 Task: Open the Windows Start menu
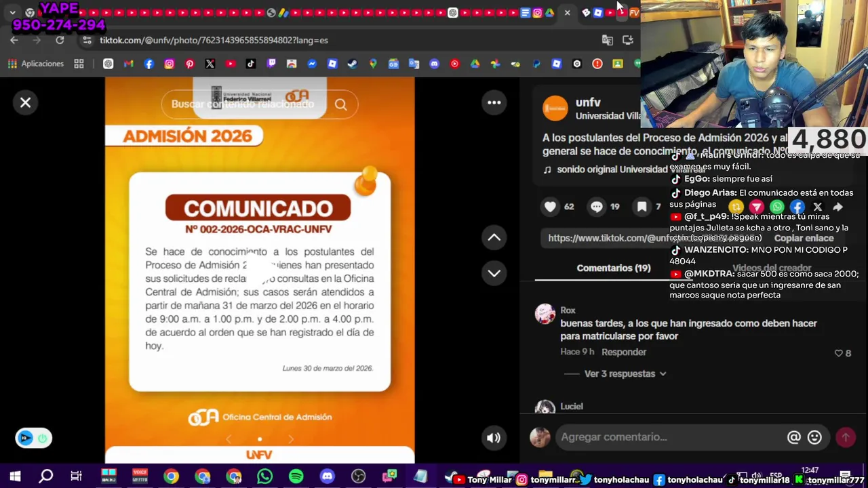(15, 476)
